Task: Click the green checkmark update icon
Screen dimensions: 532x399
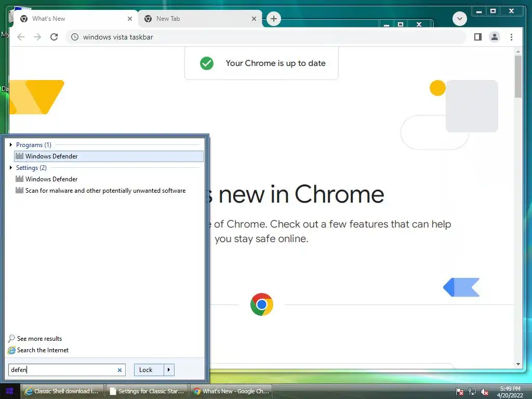Action: pos(207,63)
